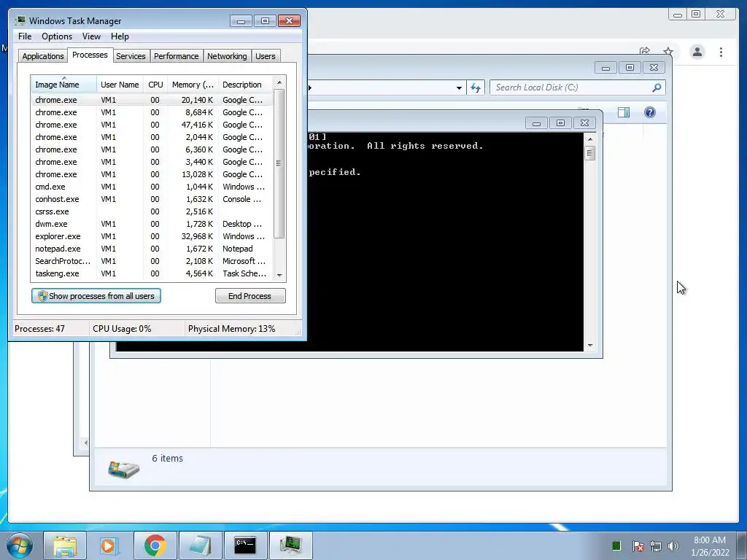Screen dimensions: 747x560
Task: Open the Options menu in Task Manager
Action: coord(57,36)
